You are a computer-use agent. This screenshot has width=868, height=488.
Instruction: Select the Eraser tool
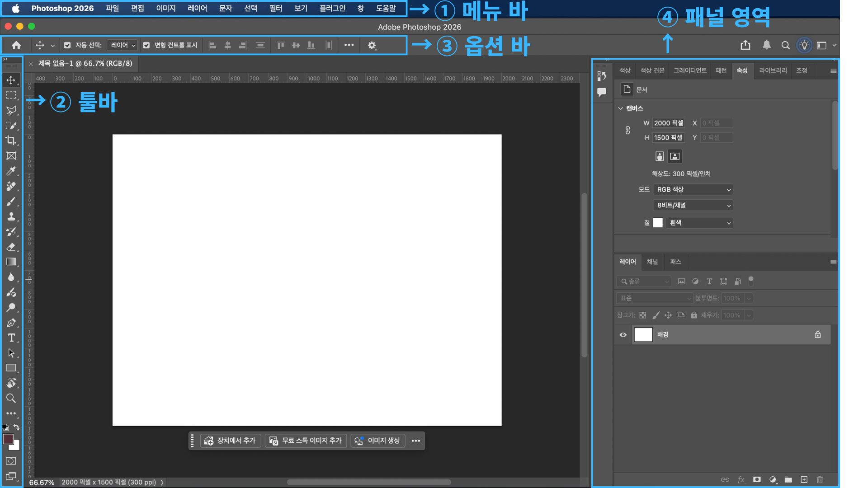coord(11,247)
